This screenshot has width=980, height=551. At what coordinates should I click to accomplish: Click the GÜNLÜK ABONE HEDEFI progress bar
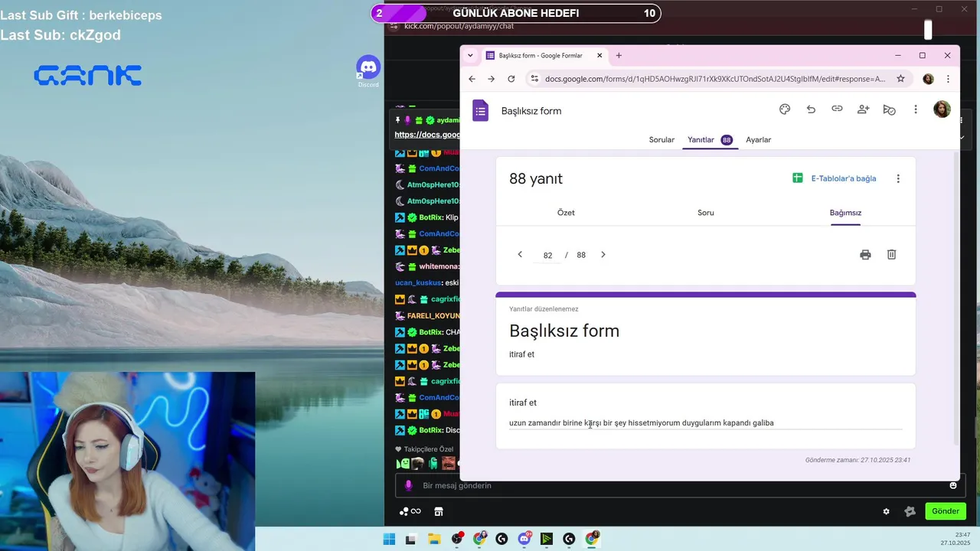click(x=515, y=13)
